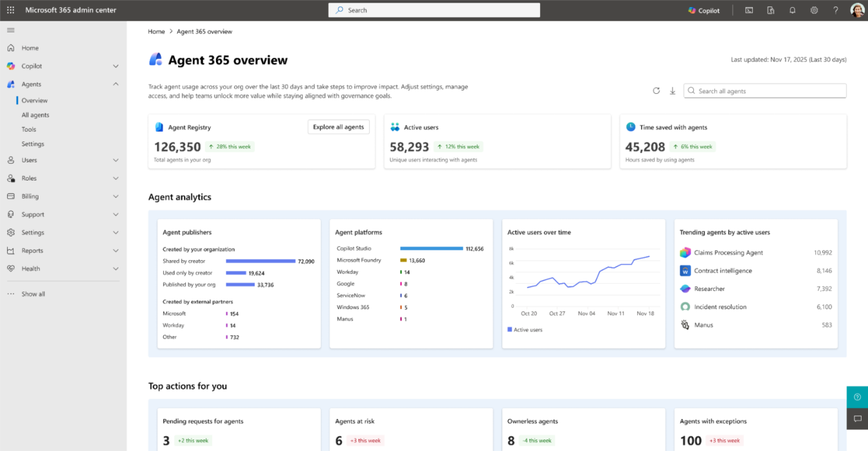The height and width of the screenshot is (451, 868).
Task: Click the help question mark icon
Action: click(x=836, y=10)
